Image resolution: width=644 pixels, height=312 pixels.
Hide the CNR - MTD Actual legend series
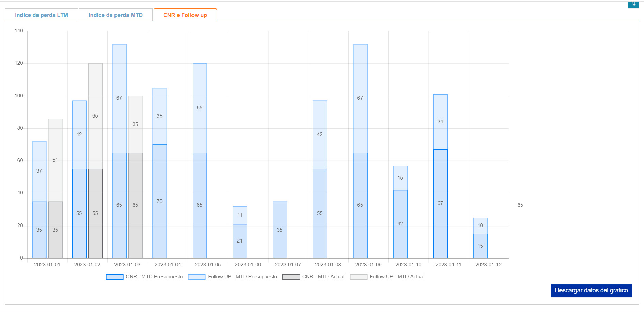[x=291, y=277]
